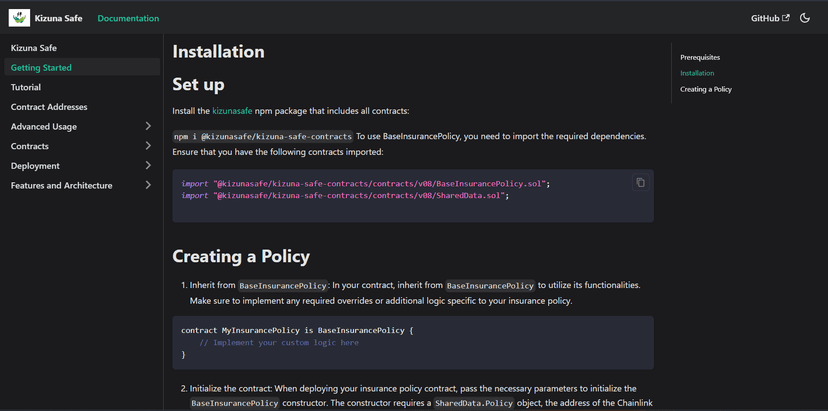Click the Features and Architecture label
828x411 pixels.
pos(61,185)
